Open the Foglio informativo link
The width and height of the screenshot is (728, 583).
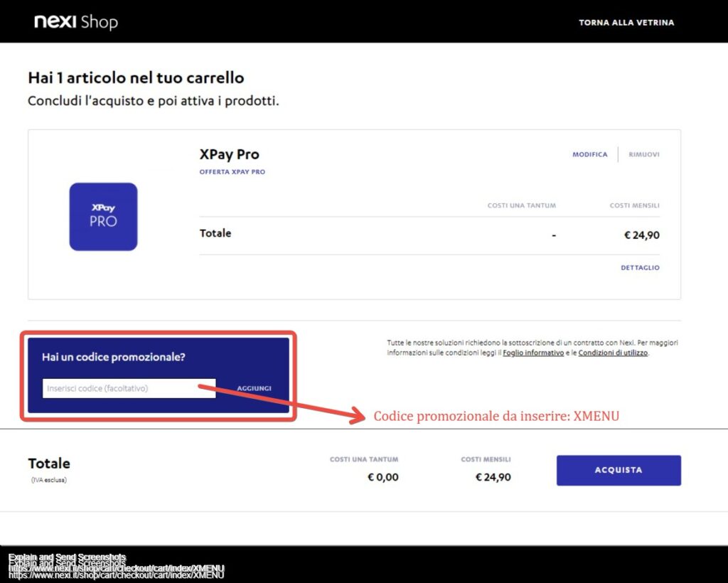point(533,353)
